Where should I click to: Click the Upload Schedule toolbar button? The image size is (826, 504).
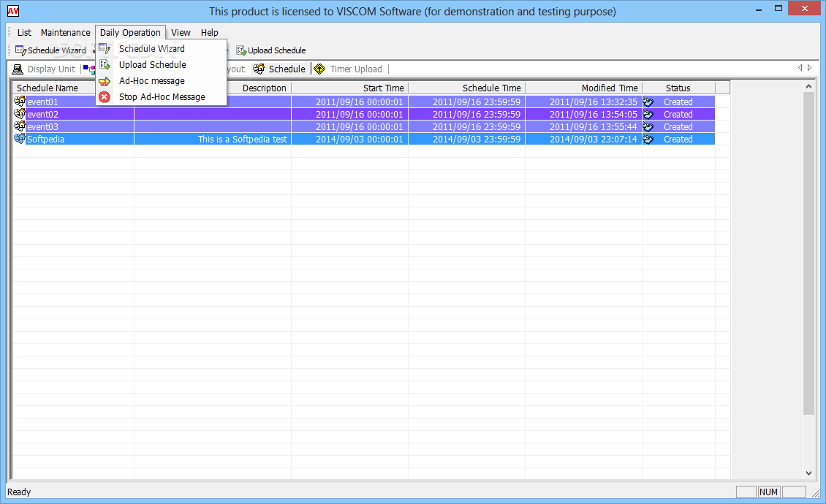coord(270,50)
